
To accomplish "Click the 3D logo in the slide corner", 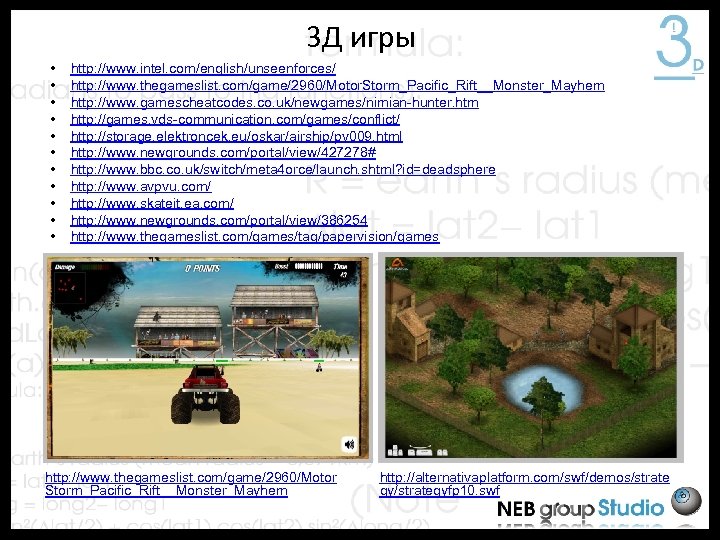I will pos(679,48).
